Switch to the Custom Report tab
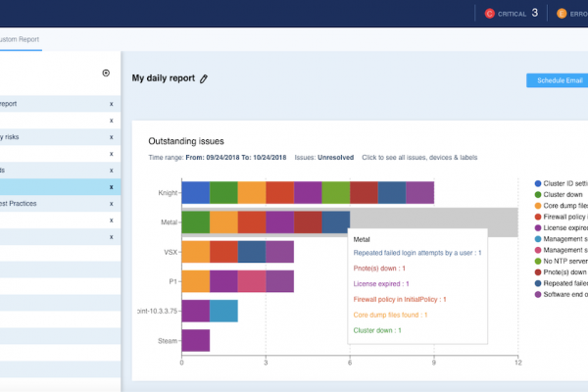 20,39
